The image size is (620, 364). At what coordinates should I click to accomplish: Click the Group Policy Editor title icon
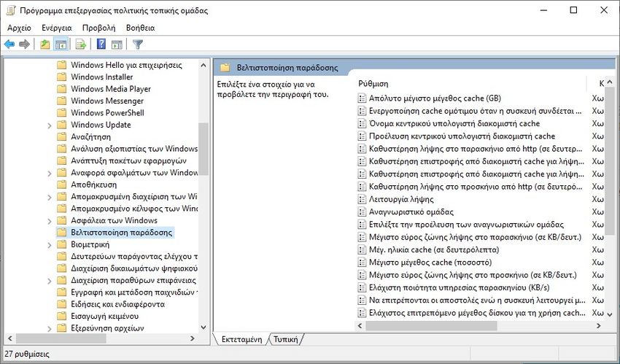(11, 11)
